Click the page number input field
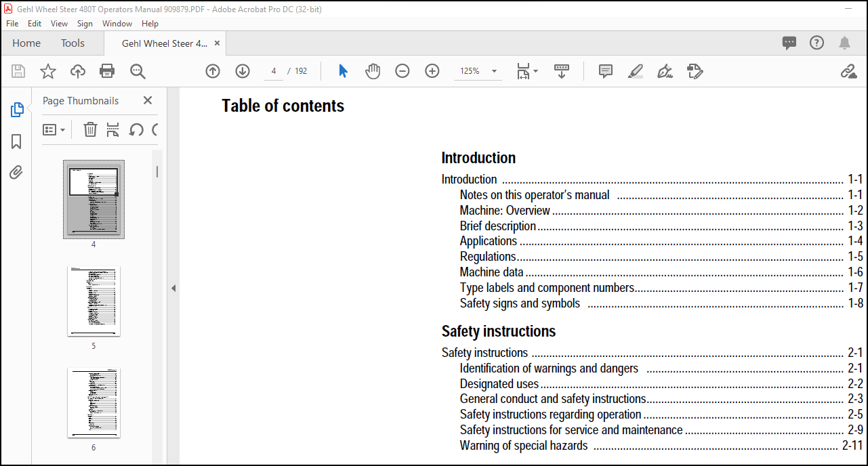The height and width of the screenshot is (466, 868). click(x=274, y=71)
